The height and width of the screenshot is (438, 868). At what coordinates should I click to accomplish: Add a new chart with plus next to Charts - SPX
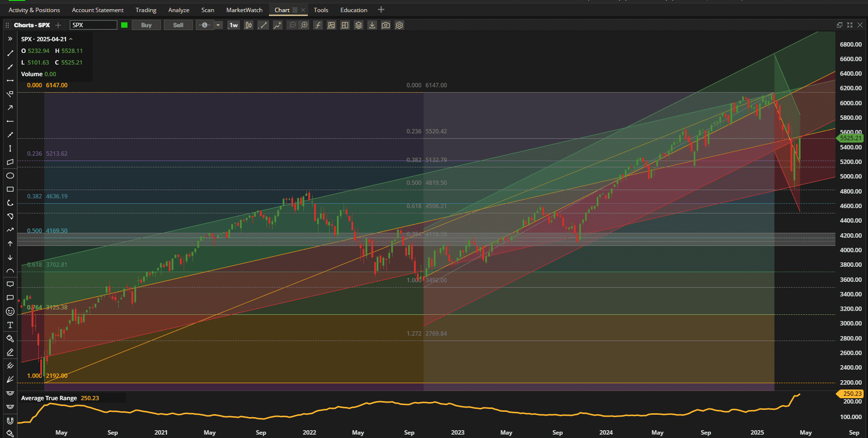58,25
